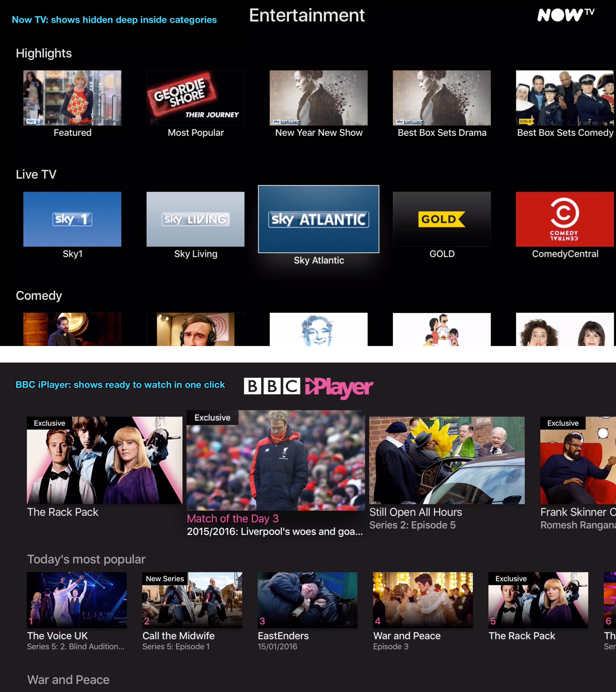Open the Featured highlights thumbnail
The width and height of the screenshot is (616, 692).
point(72,98)
